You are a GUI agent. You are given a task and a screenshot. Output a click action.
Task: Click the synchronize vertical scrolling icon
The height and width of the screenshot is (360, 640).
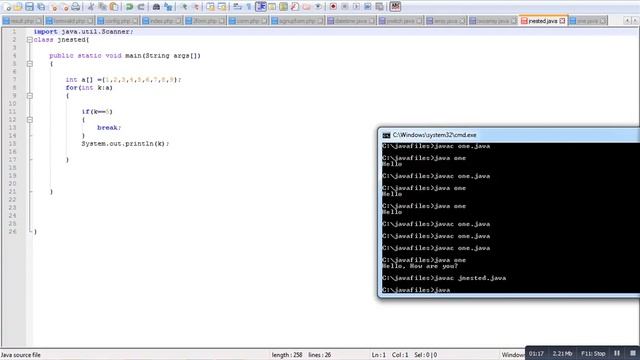210,7
